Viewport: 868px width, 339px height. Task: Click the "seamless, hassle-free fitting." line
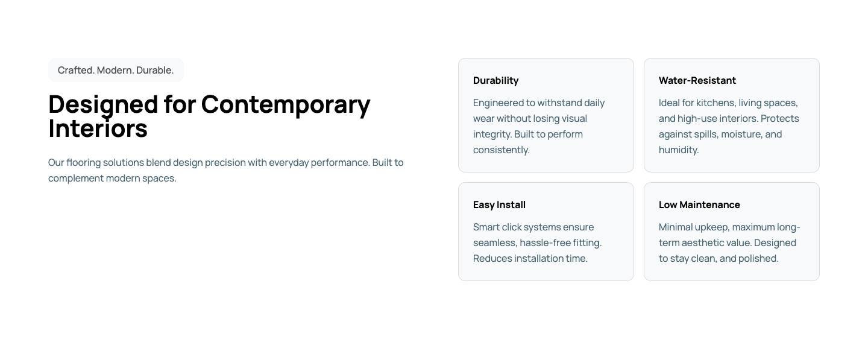(537, 243)
